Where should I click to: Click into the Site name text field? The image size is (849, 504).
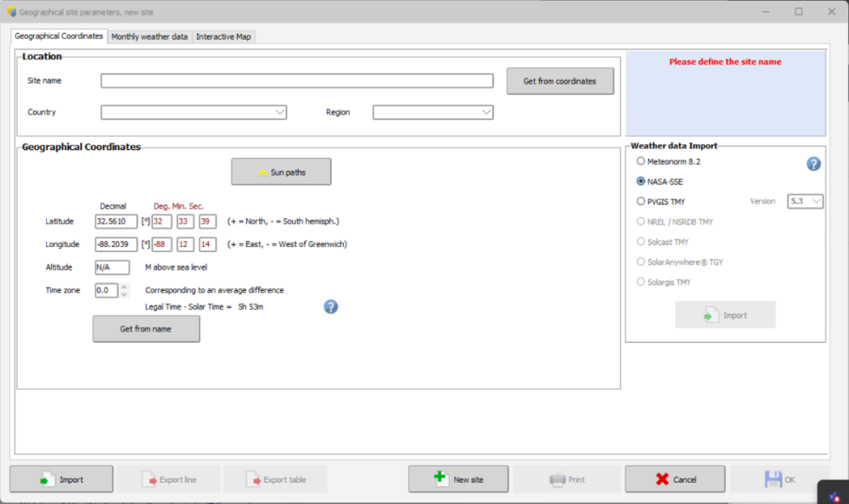(x=296, y=81)
